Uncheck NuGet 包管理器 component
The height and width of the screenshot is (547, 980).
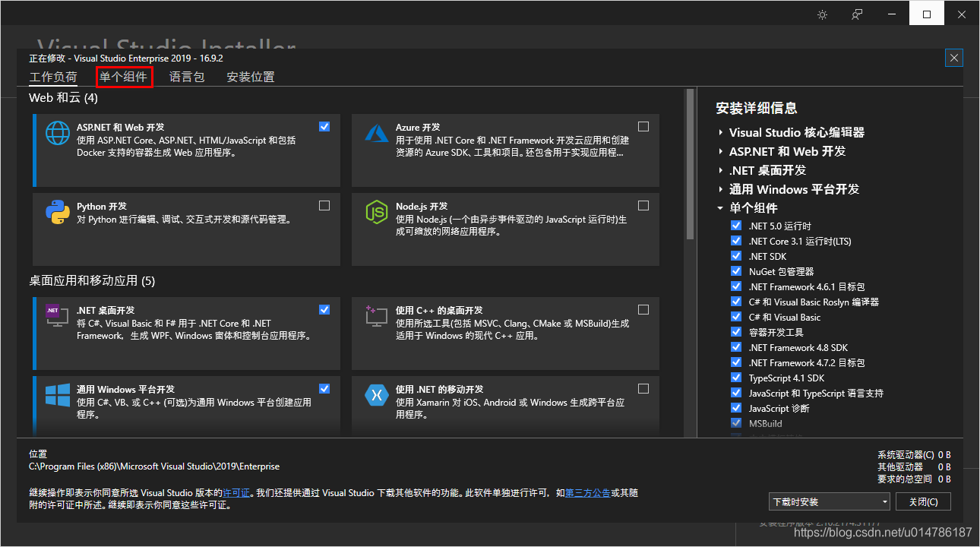pyautogui.click(x=735, y=271)
